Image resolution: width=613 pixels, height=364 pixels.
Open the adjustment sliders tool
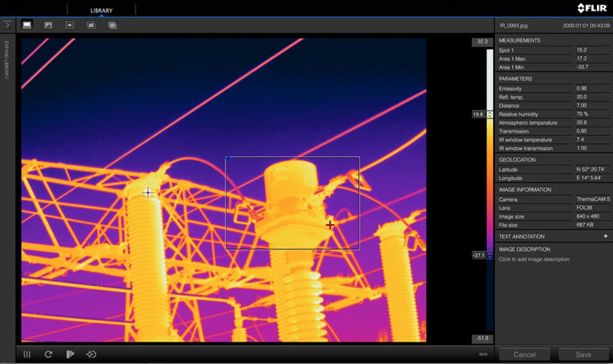tap(27, 354)
